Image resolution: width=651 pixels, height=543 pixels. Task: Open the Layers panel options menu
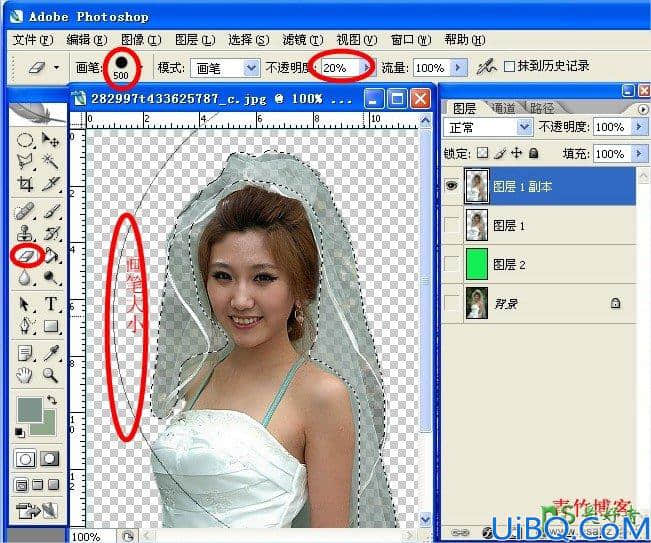coord(643,109)
